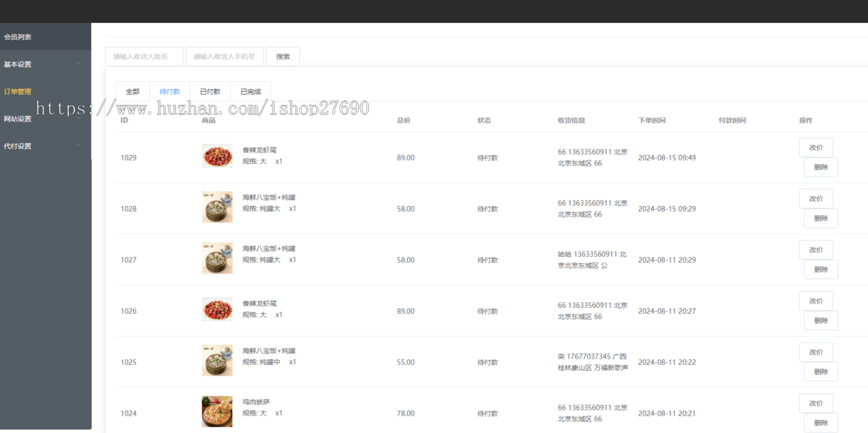Click 鸡肉披萨 product name in order 1024
Viewport: 868px width, 433px height.
point(256,402)
